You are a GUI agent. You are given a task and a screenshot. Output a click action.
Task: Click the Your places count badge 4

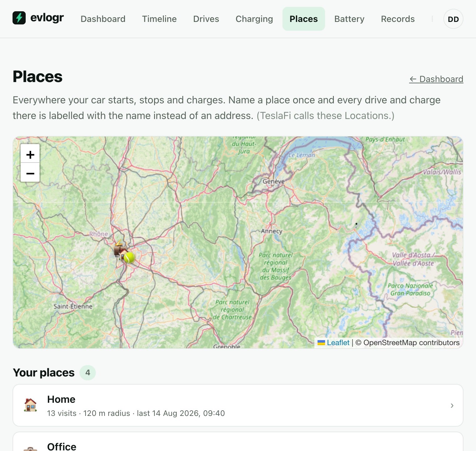coord(88,373)
